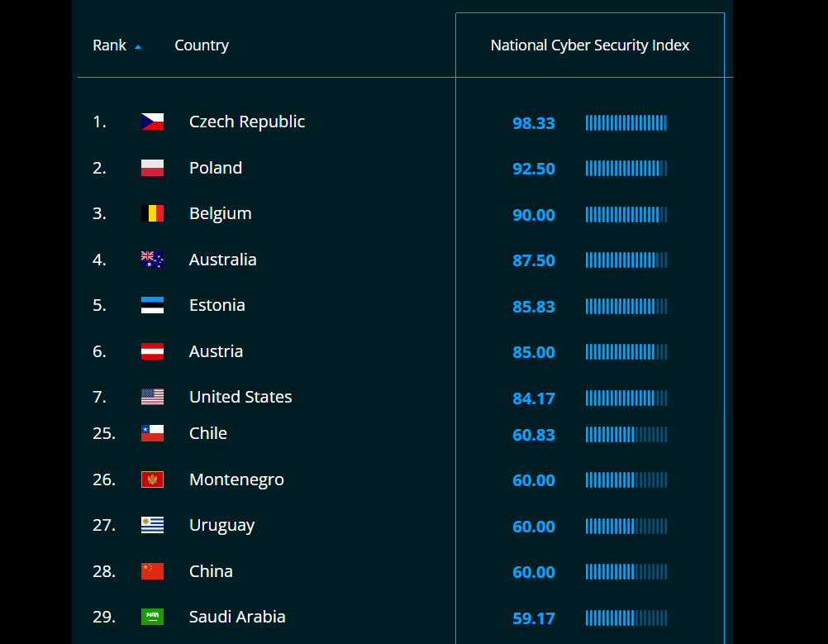The height and width of the screenshot is (644, 828).
Task: Click the Australia flag icon
Action: (x=152, y=260)
